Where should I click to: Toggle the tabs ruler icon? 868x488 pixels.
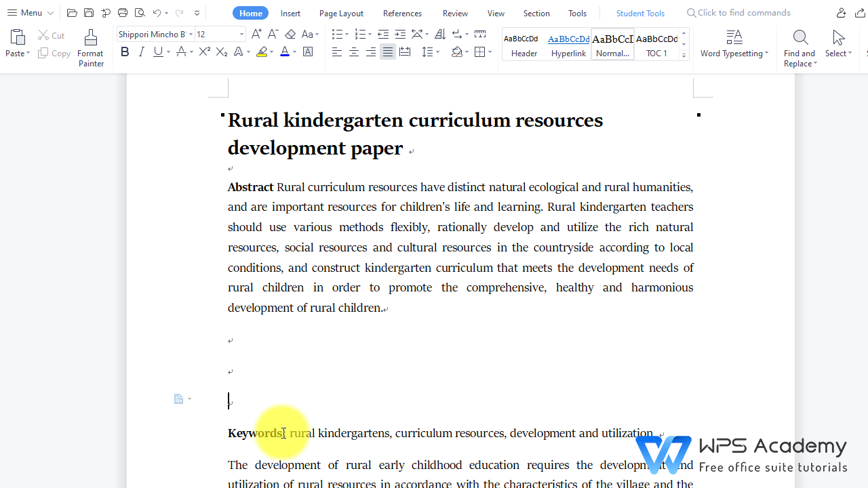(x=480, y=34)
